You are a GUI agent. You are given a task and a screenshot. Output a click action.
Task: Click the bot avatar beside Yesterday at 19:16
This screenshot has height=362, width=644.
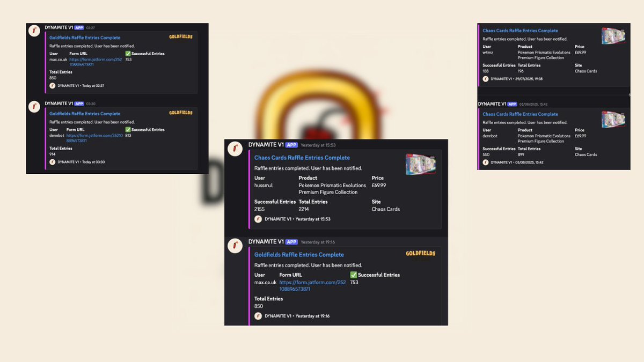click(235, 246)
